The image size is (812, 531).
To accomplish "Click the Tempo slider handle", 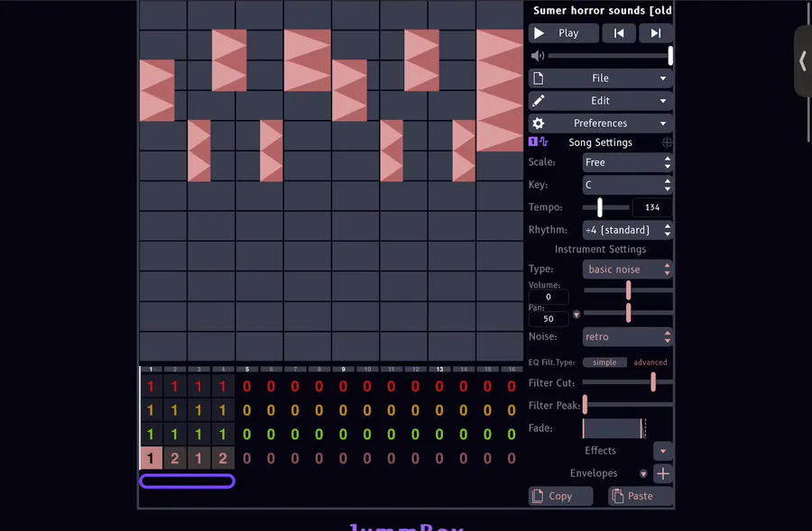I will coord(600,207).
